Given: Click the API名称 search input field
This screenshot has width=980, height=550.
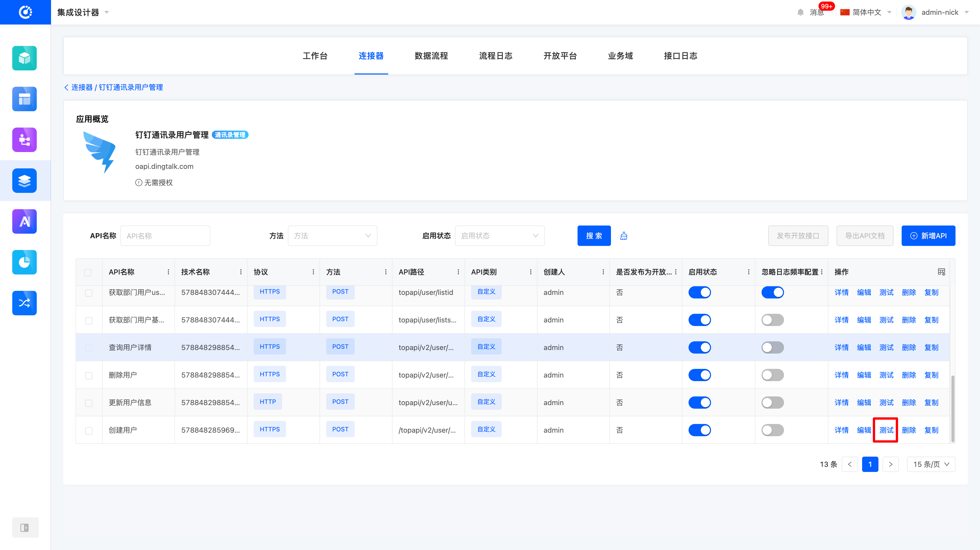Looking at the screenshot, I should [165, 236].
